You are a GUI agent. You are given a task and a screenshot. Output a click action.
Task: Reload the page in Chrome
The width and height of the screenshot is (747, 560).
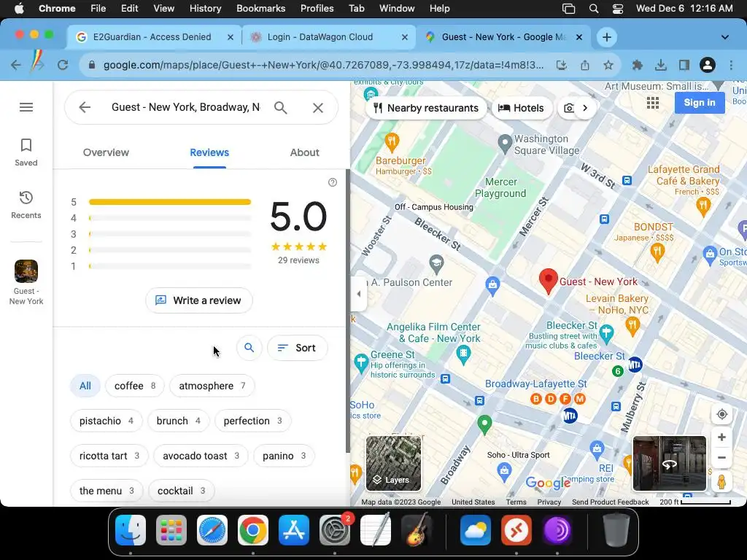coord(63,65)
